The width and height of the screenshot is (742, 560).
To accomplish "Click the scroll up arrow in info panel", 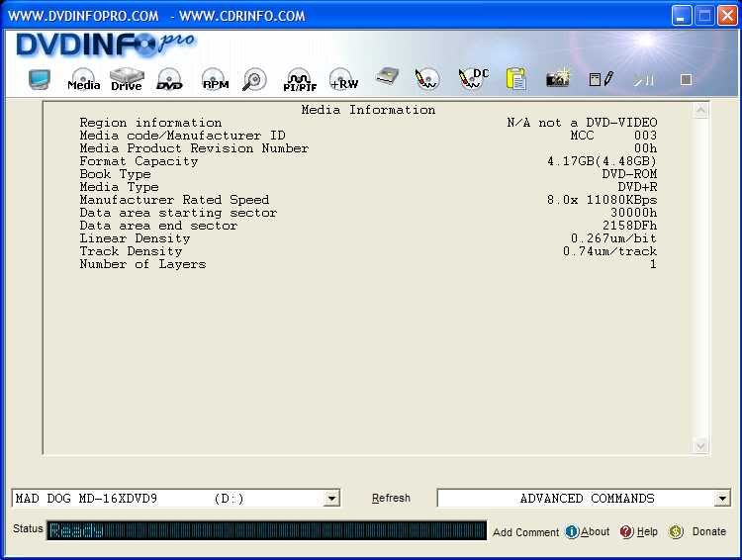I will (700, 110).
